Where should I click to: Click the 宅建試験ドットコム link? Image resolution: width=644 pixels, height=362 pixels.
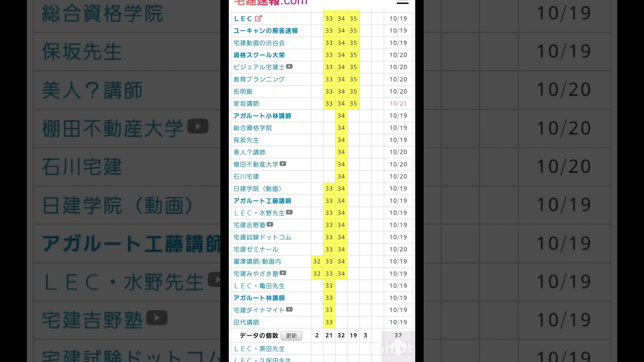pos(262,237)
